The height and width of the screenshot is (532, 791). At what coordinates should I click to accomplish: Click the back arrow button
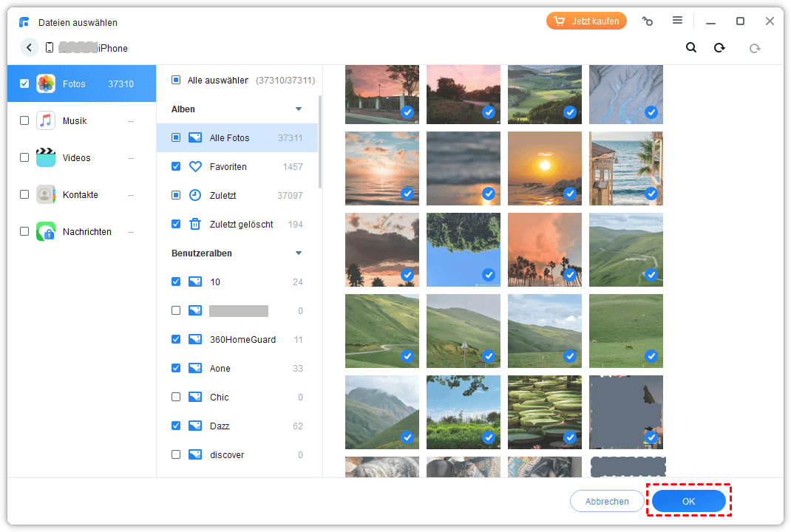pyautogui.click(x=30, y=48)
